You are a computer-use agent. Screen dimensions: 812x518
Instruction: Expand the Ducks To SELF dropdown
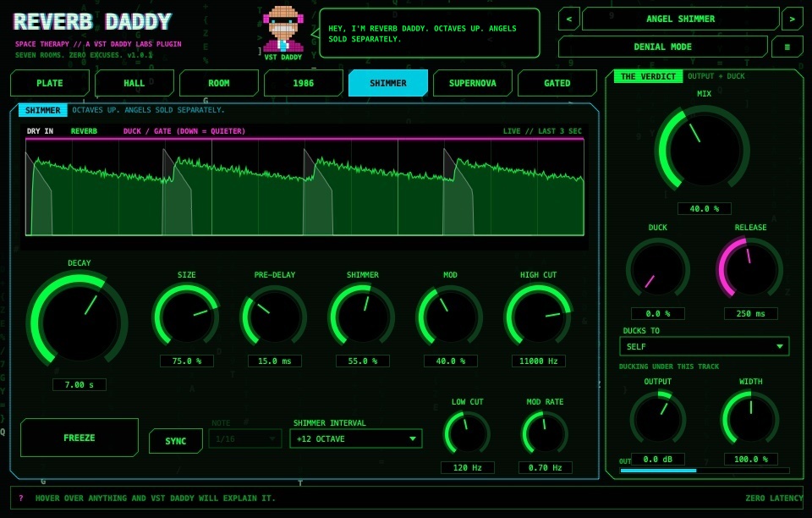tap(705, 346)
